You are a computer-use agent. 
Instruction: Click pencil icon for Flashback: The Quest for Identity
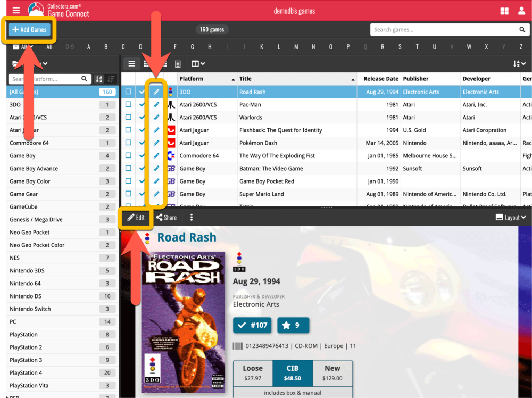coord(156,130)
